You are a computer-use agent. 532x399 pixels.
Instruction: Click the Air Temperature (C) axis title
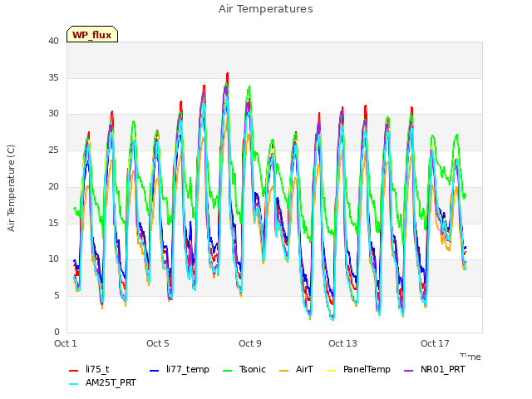(x=11, y=189)
